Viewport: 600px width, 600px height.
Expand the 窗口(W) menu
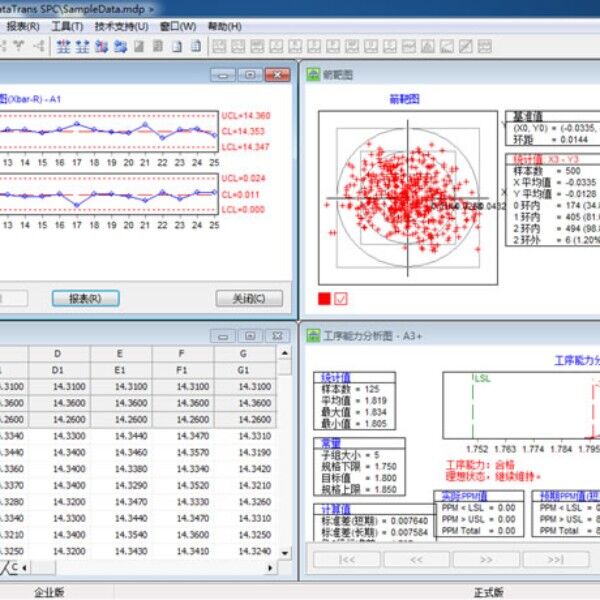(x=178, y=26)
